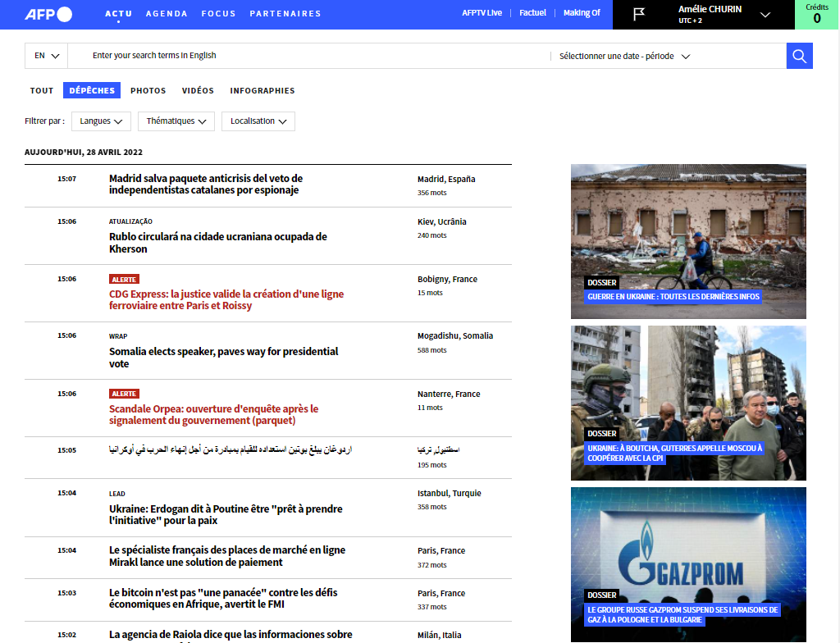The image size is (840, 643).
Task: Open the Rublo circulará Kherson article
Action: pos(218,243)
